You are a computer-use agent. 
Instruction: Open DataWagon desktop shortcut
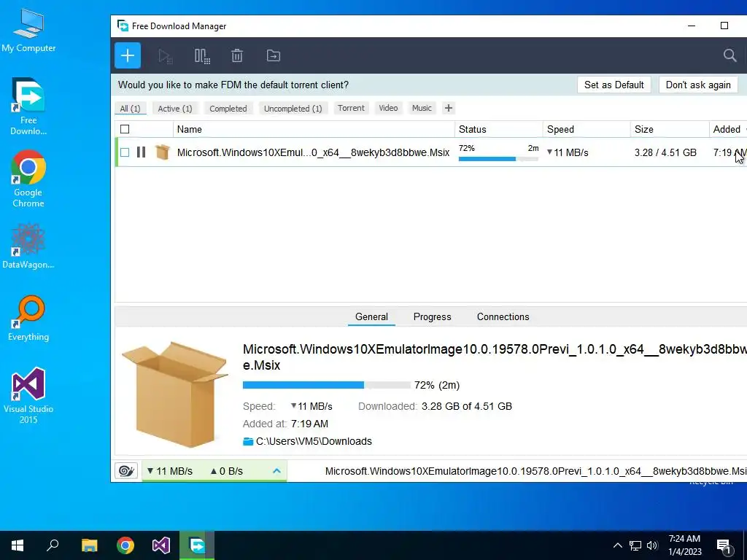(x=28, y=246)
